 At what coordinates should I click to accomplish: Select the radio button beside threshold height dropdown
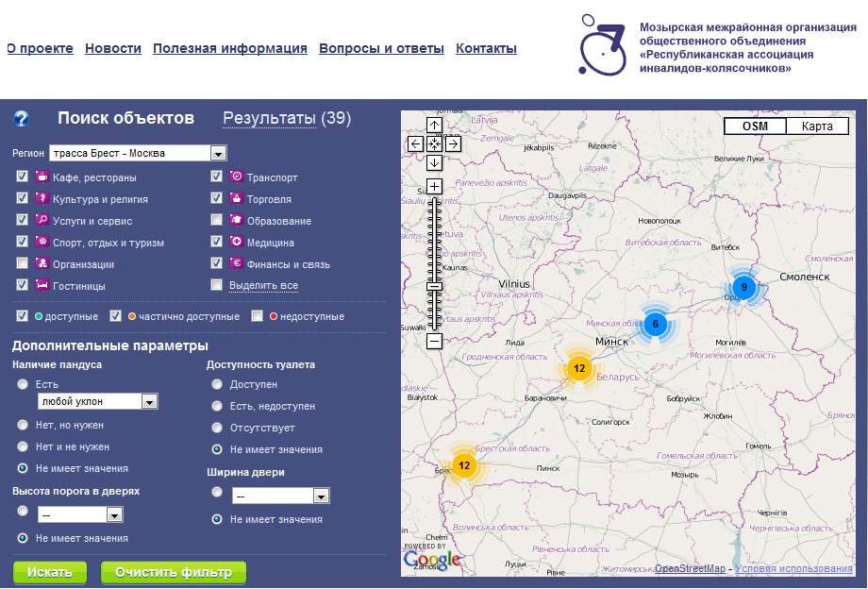click(23, 511)
